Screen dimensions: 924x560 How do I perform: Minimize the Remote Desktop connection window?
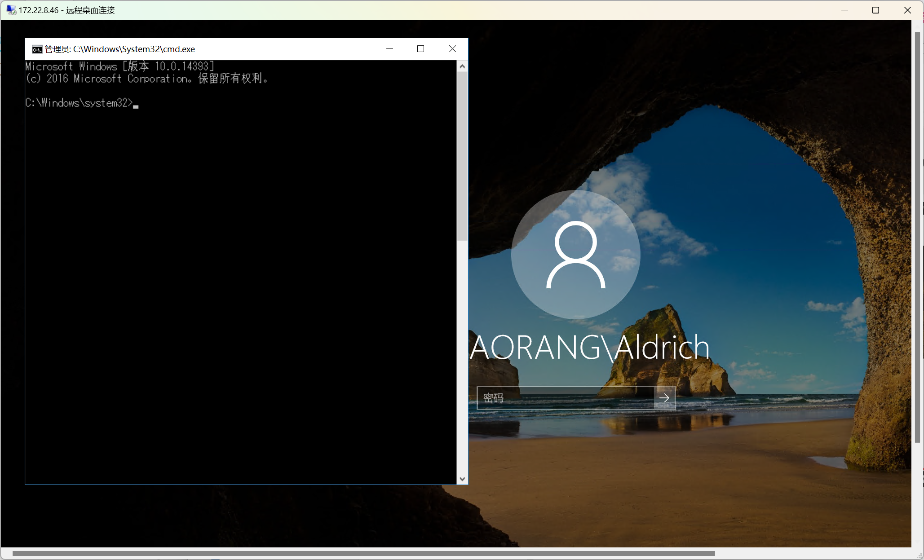[844, 10]
